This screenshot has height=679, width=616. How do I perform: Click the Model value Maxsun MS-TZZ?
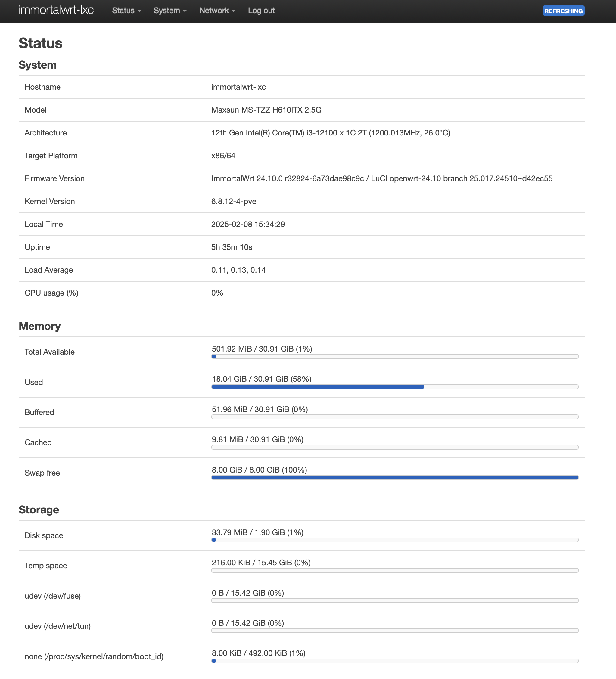[266, 110]
